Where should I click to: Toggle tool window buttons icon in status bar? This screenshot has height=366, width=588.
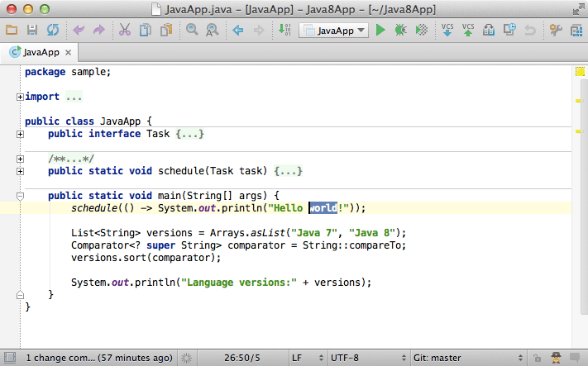10,358
